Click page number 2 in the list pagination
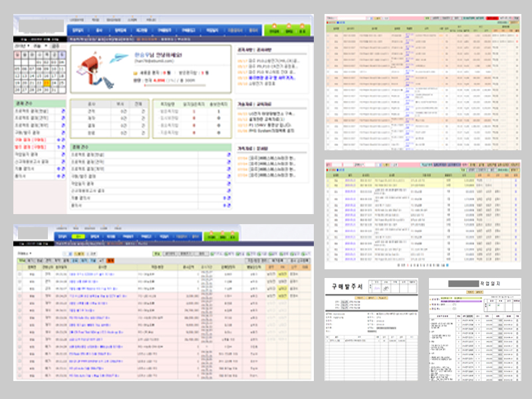 412,265
